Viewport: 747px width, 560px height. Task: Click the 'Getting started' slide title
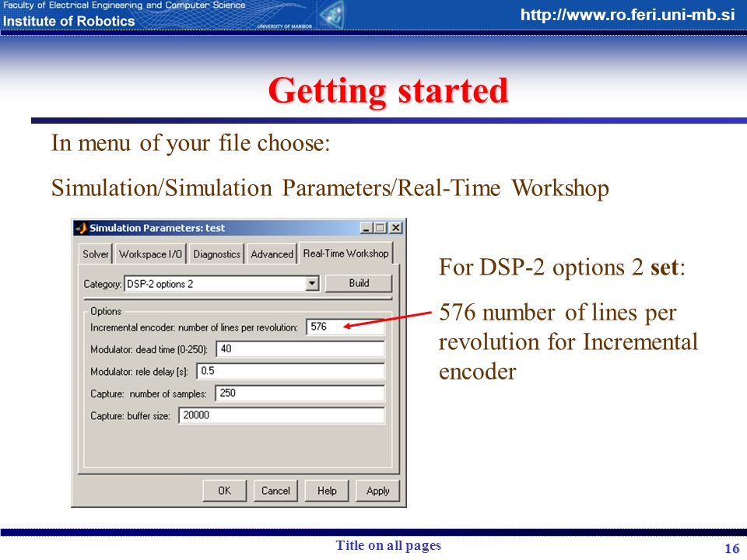(388, 90)
